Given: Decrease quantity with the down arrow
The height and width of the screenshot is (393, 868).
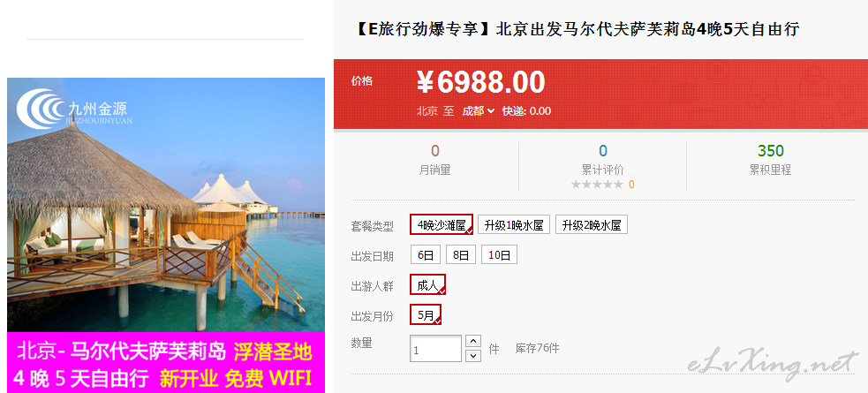Looking at the screenshot, I should [473, 355].
